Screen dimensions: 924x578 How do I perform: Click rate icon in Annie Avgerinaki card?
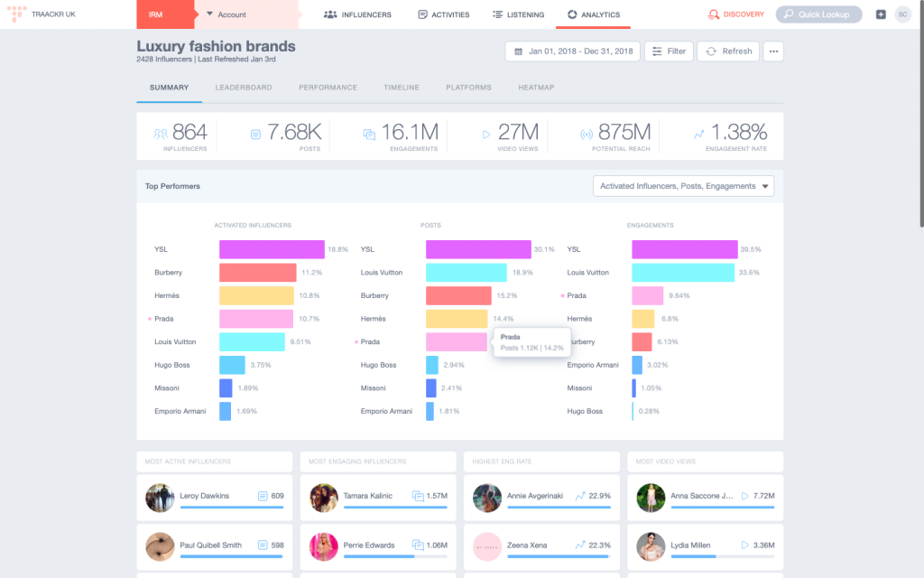pyautogui.click(x=580, y=496)
